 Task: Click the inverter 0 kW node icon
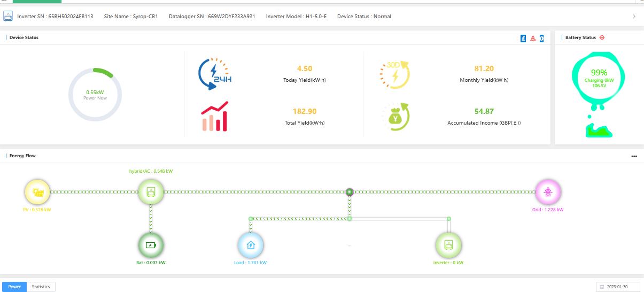pos(448,245)
